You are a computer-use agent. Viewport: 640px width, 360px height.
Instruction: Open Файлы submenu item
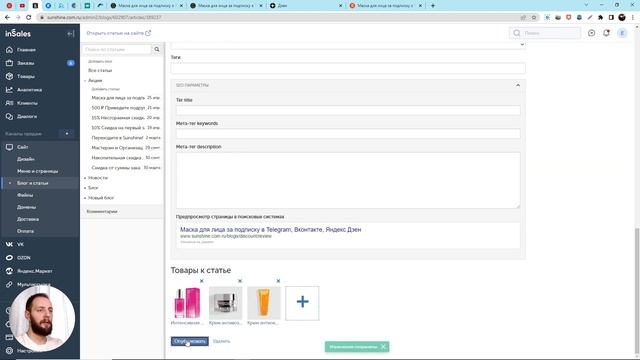pos(25,195)
